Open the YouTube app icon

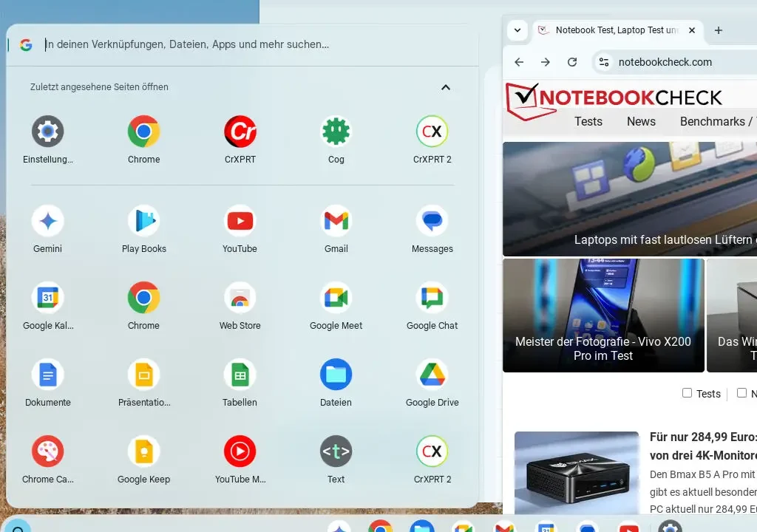point(240,222)
